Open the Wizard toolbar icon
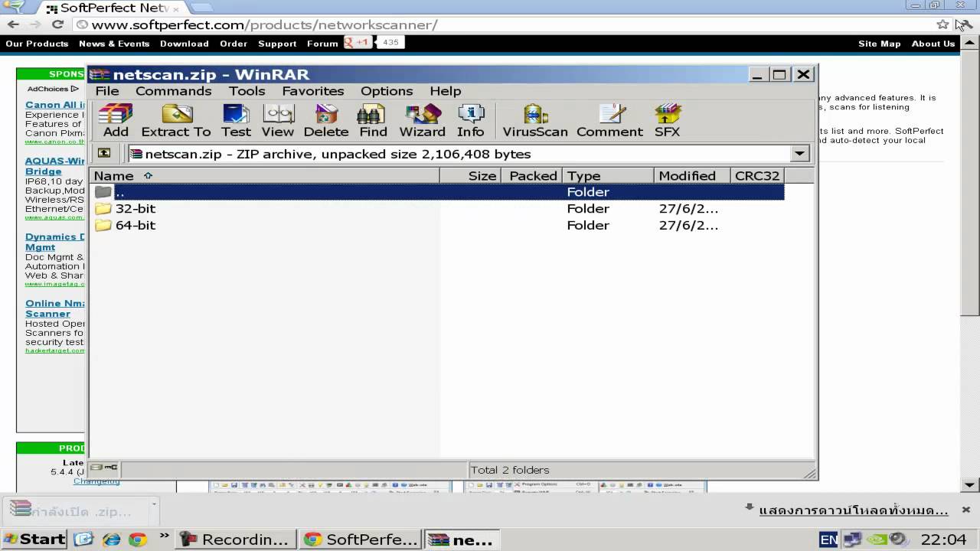 point(422,120)
